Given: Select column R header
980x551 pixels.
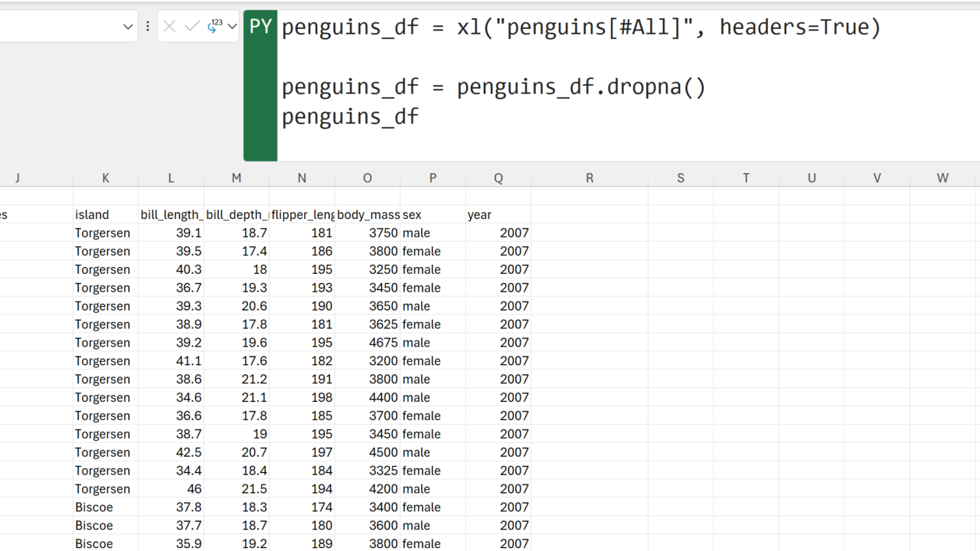Looking at the screenshot, I should [590, 178].
